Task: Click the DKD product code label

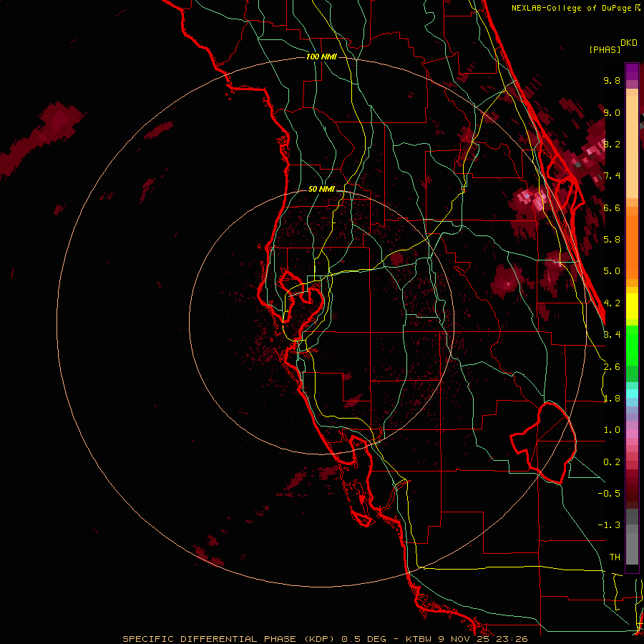Action: (629, 43)
